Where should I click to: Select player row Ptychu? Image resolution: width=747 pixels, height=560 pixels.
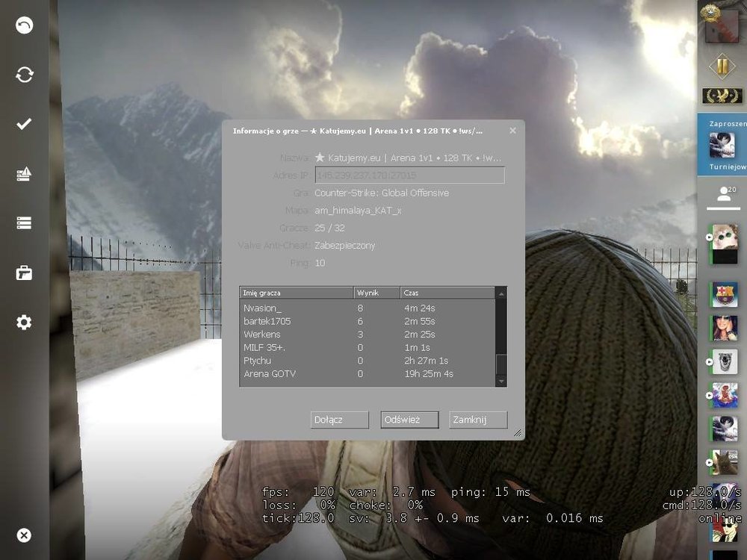click(368, 361)
